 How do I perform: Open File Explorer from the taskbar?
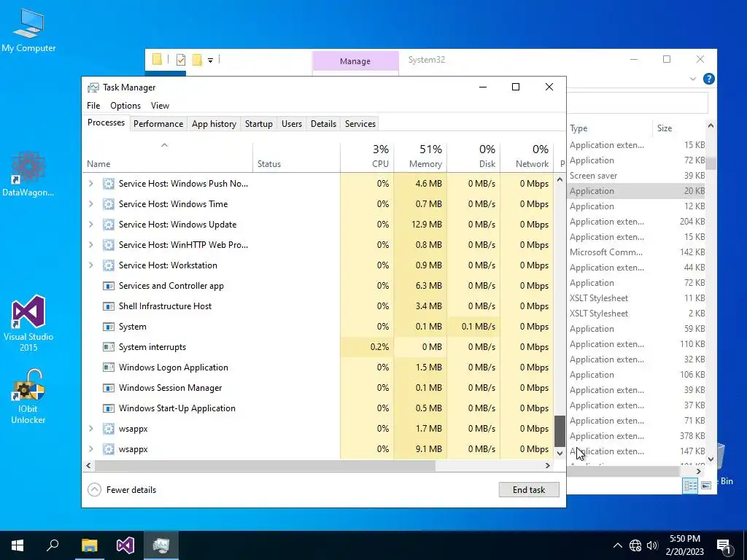[x=89, y=545]
